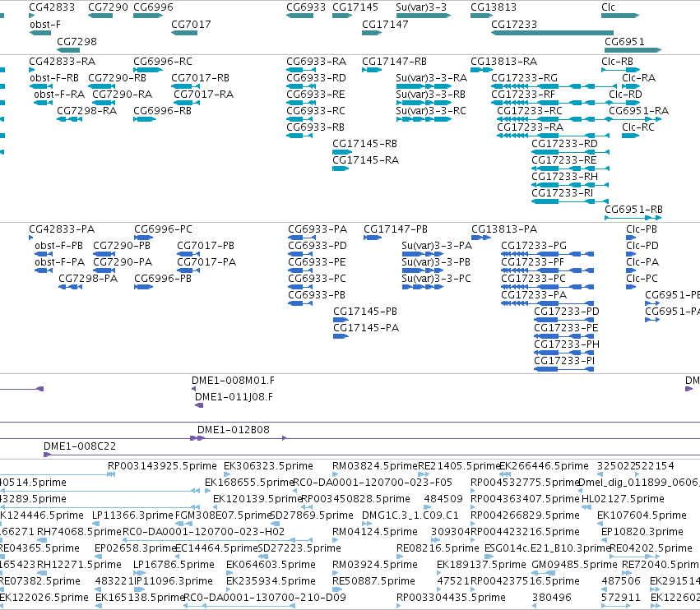The width and height of the screenshot is (700, 610).
Task: Select protein Su(var)3-3-PB
Action: (436, 262)
